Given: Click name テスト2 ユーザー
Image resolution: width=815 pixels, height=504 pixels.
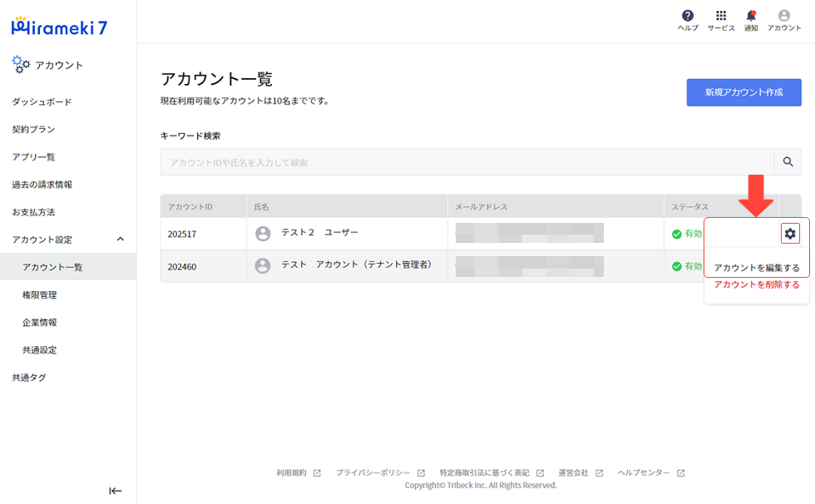Looking at the screenshot, I should [319, 232].
